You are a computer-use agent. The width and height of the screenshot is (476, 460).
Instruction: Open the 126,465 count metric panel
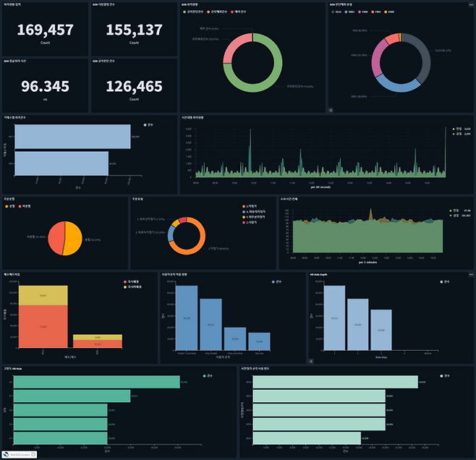(134, 86)
